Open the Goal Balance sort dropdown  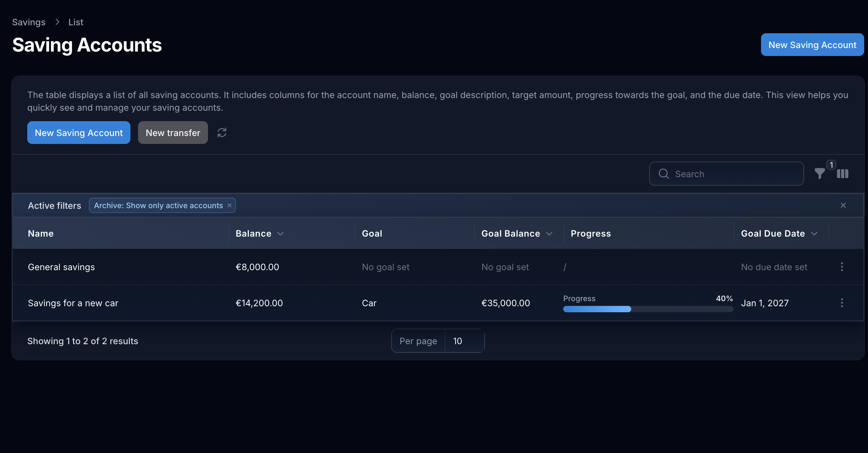pos(550,233)
